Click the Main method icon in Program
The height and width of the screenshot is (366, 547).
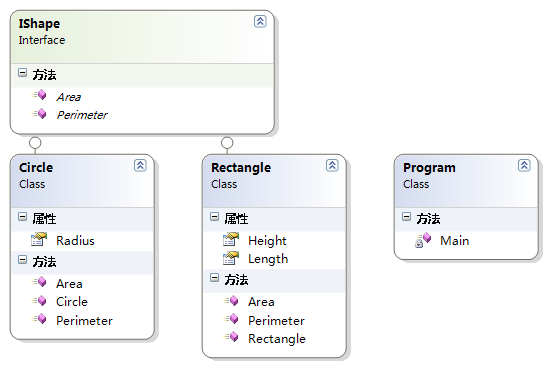click(423, 240)
